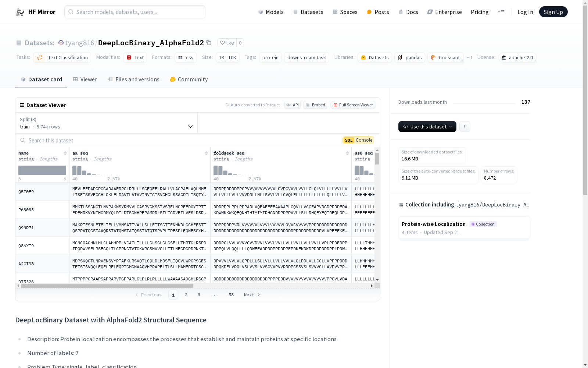This screenshot has height=368, width=588.
Task: Click the name lengths histogram bar
Action: coord(42,170)
